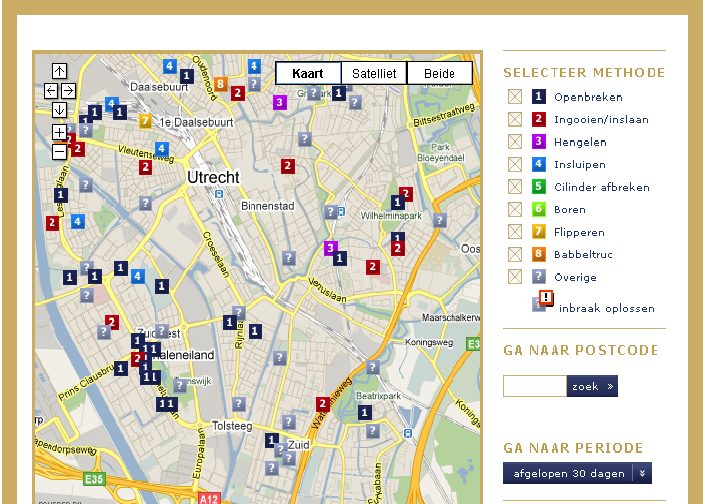Click the Flipperen method link
The image size is (705, 504).
[579, 232]
